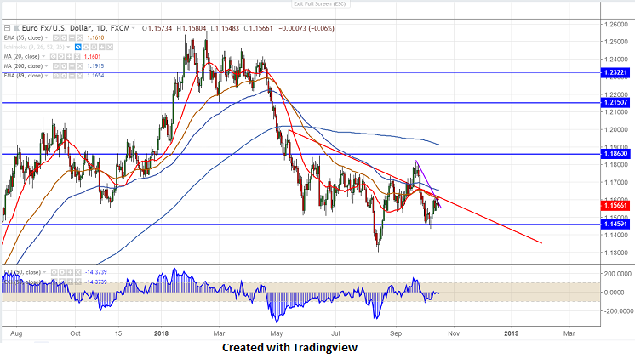Open Ichimoku indicator settings gear
The width and height of the screenshot is (635, 364).
pos(86,48)
